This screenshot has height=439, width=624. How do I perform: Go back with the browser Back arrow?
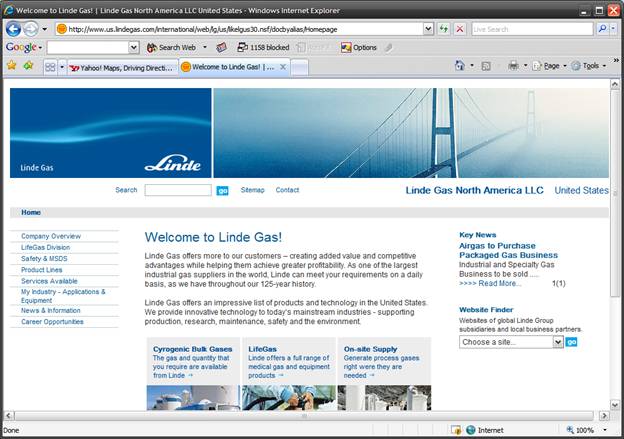14,29
